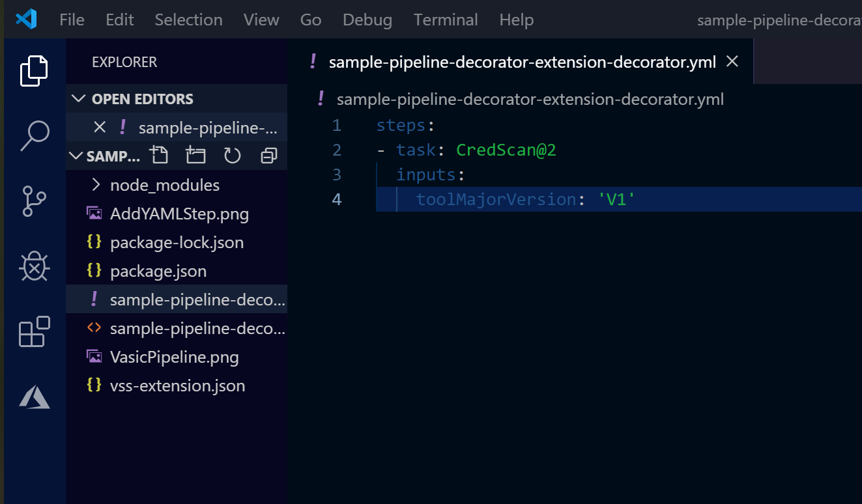Open the Explorer view in activity bar
The width and height of the screenshot is (862, 504).
pos(34,70)
